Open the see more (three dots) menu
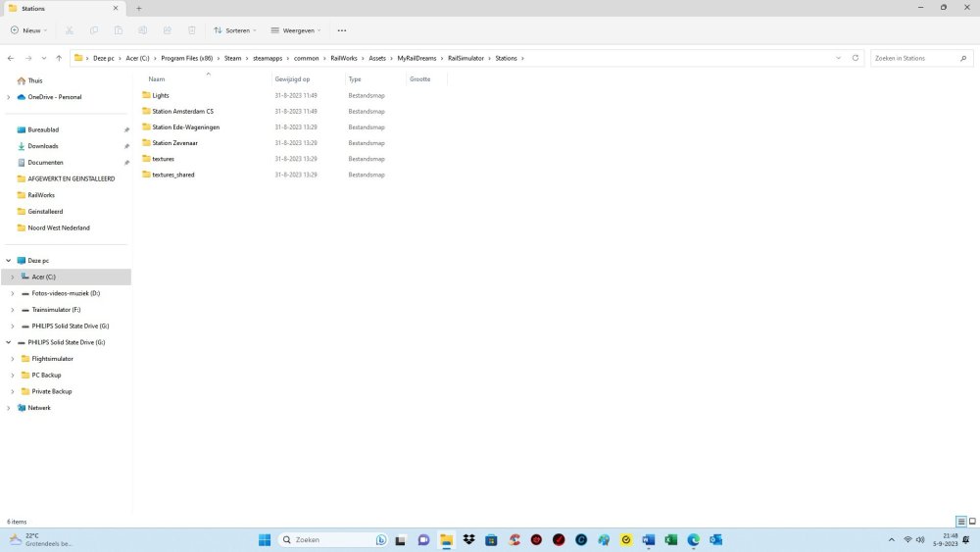 point(341,30)
